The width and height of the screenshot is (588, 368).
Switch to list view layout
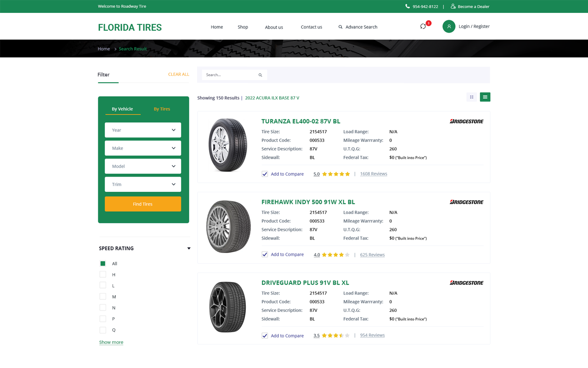[485, 97]
